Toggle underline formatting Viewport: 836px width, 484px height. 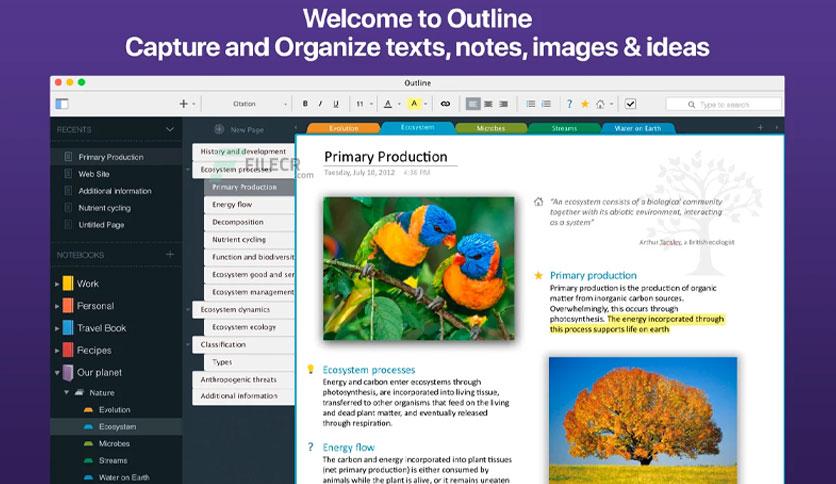click(336, 104)
